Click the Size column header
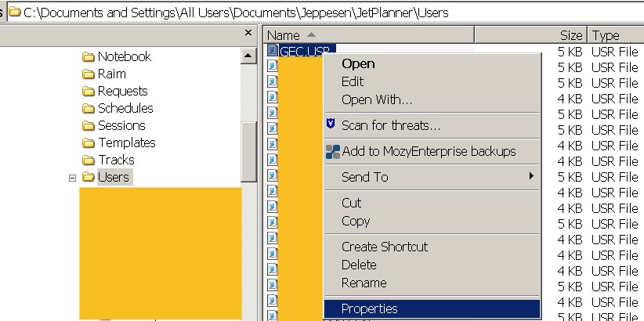 570,35
